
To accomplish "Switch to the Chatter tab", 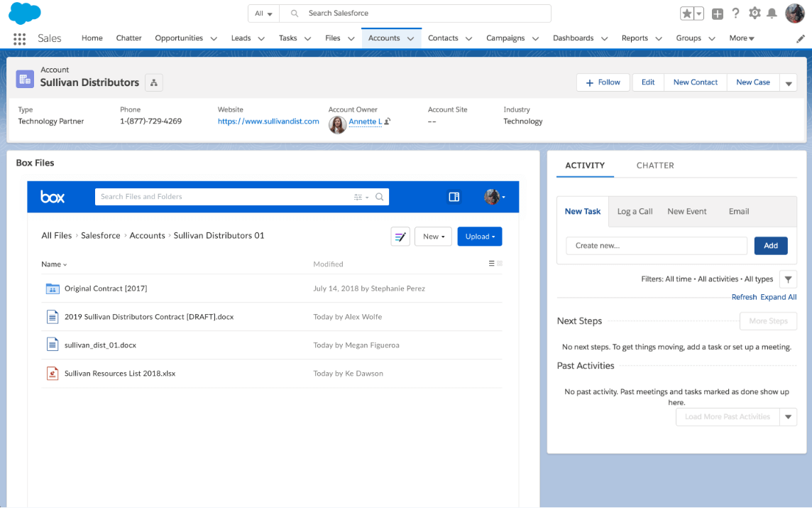I will [654, 165].
